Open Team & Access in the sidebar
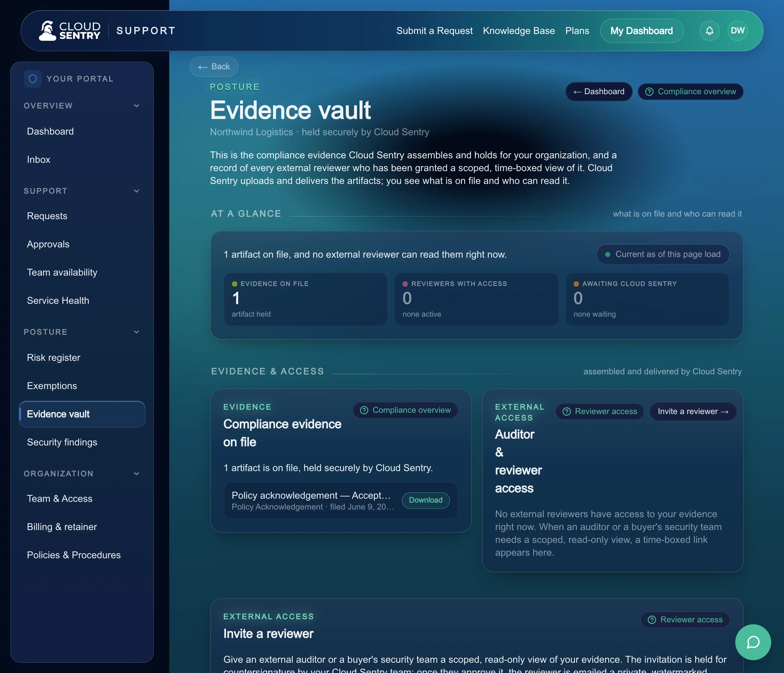The image size is (784, 673). [x=82, y=499]
